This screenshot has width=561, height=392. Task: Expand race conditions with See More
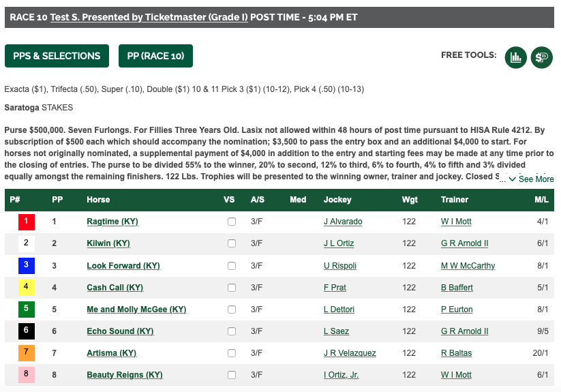[x=531, y=179]
